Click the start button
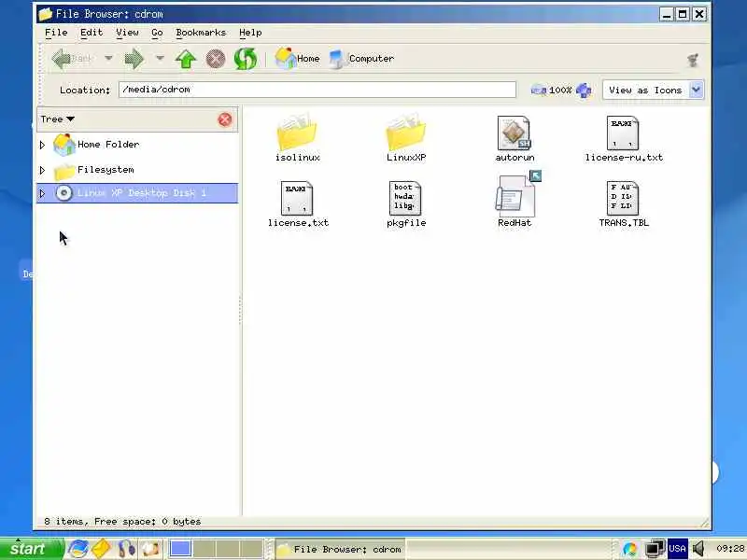 coord(32,549)
